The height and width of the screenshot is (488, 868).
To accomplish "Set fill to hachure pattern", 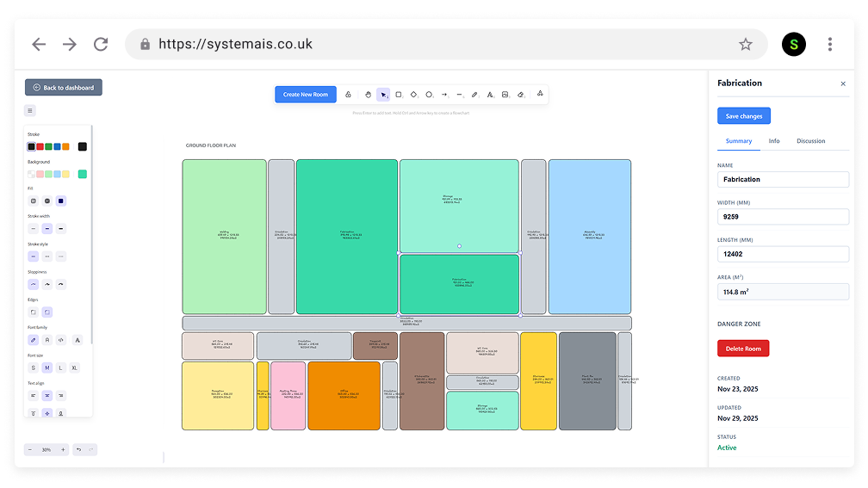I will click(34, 201).
